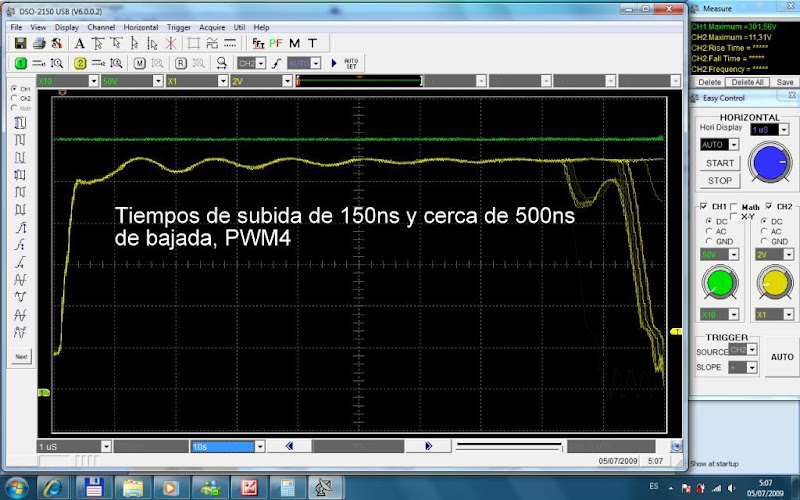The width and height of the screenshot is (800, 500).
Task: Open the X10 probe dropdown above graph
Action: pos(93,81)
